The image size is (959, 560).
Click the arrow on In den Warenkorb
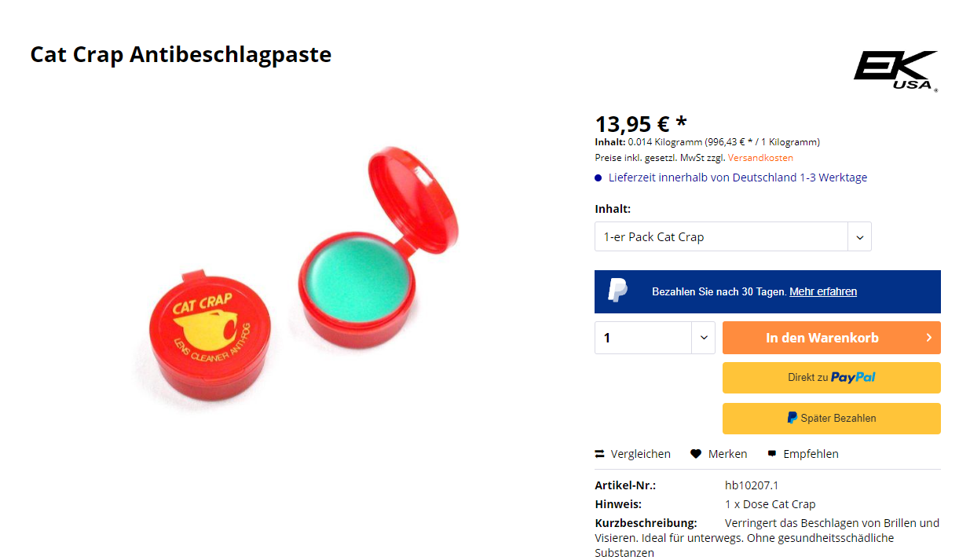click(928, 338)
